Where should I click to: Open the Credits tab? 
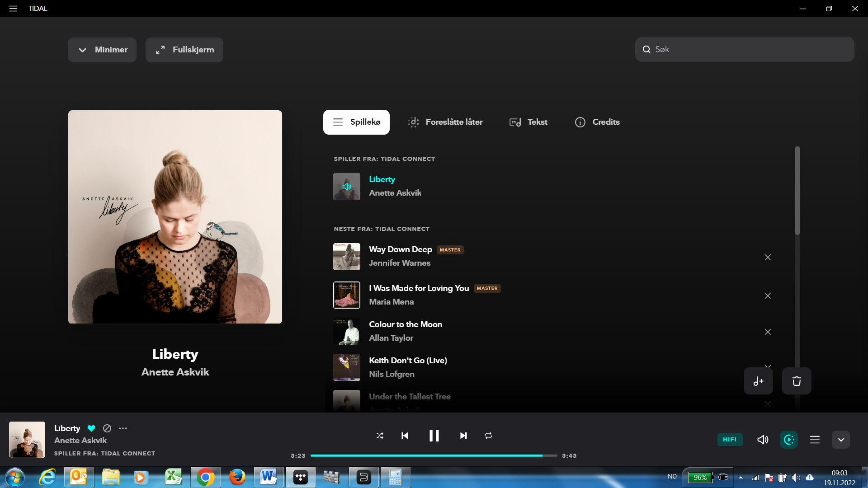click(597, 122)
